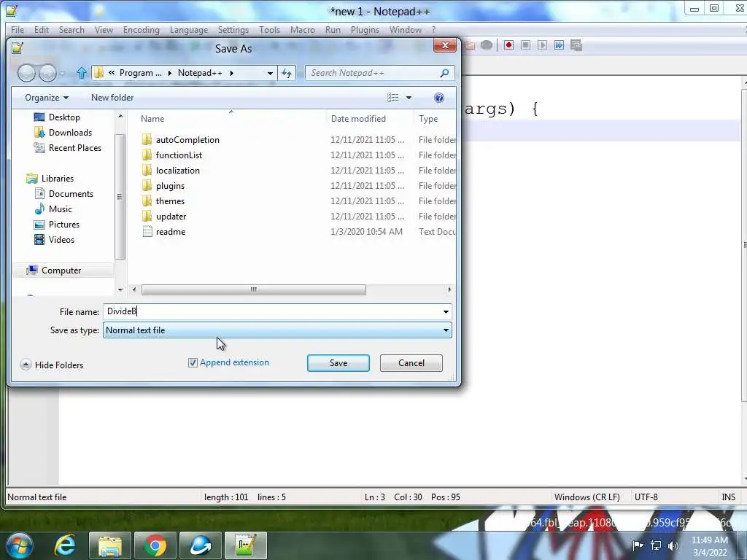Click the Stop Recording macro icon
The image size is (747, 560).
pyautogui.click(x=525, y=45)
